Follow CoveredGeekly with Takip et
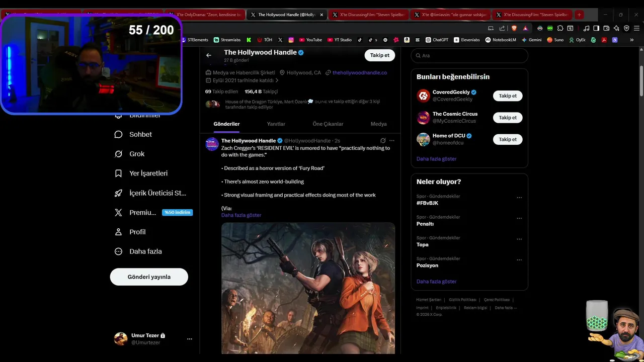The height and width of the screenshot is (362, 644). 508,96
